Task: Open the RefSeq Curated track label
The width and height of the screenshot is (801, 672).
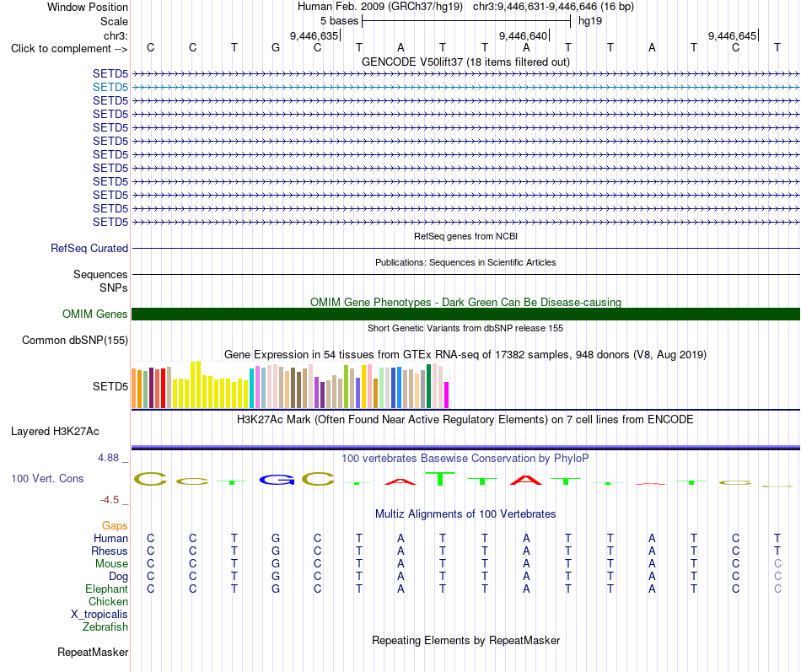Action: [89, 248]
